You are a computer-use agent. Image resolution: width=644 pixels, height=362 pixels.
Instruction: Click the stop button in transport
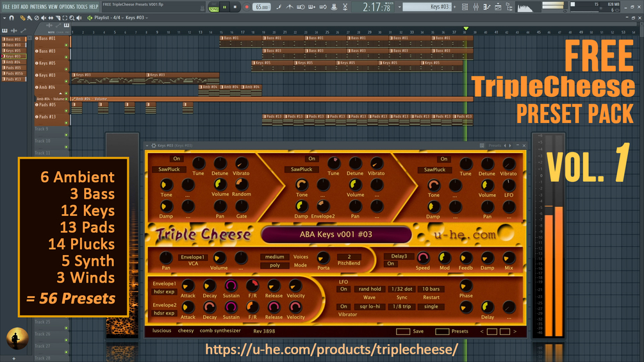click(x=235, y=7)
